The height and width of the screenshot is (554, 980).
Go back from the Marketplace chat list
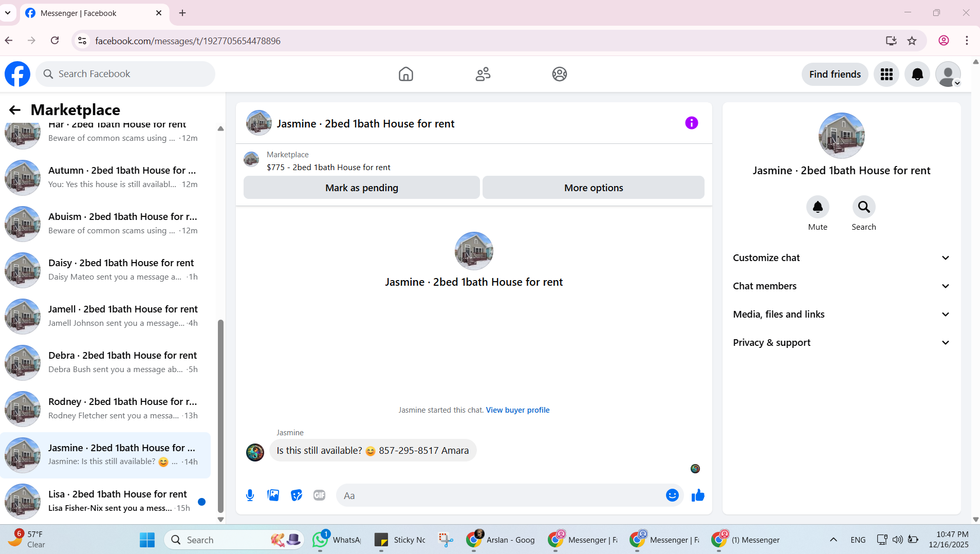tap(15, 109)
